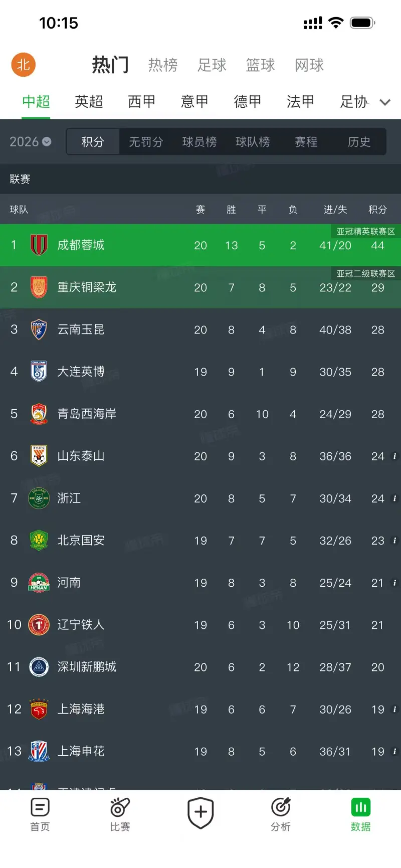Select the 数据 data chart icon
This screenshot has width=401, height=868.
click(x=360, y=807)
